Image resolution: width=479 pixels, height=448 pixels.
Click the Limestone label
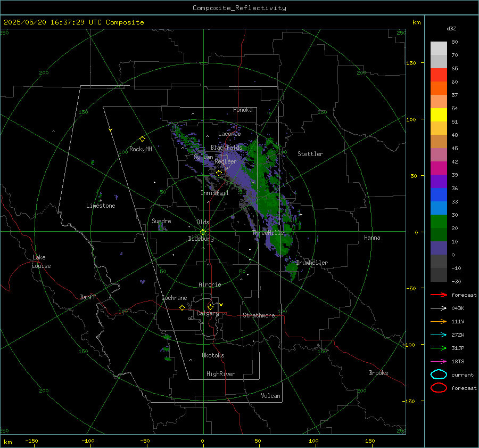point(101,206)
